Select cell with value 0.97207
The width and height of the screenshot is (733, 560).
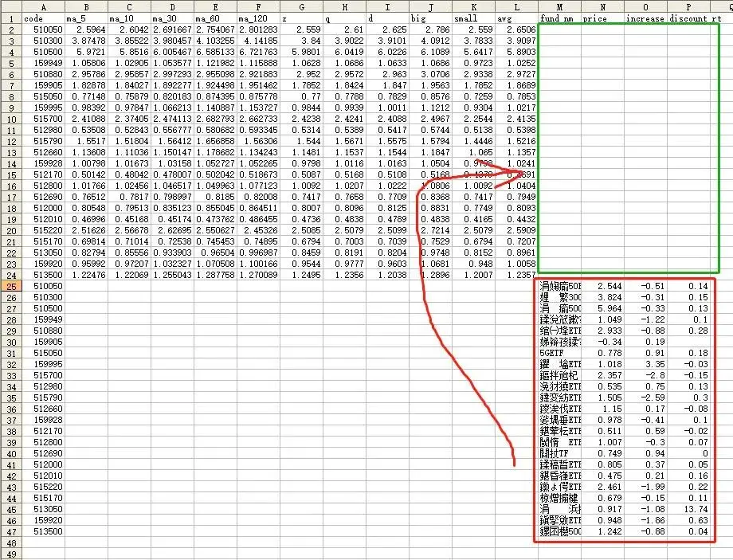tap(130, 264)
